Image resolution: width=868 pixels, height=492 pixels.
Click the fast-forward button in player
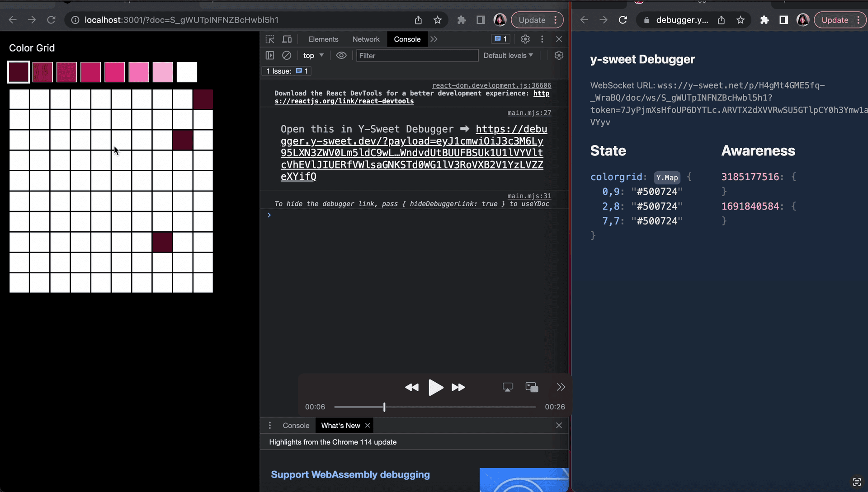458,387
